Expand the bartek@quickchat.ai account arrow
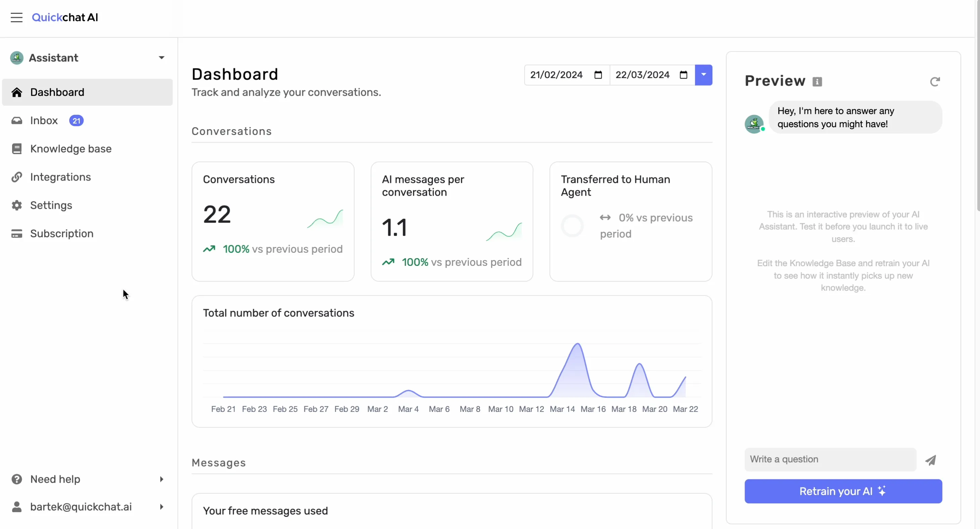Image resolution: width=980 pixels, height=529 pixels. click(x=161, y=507)
